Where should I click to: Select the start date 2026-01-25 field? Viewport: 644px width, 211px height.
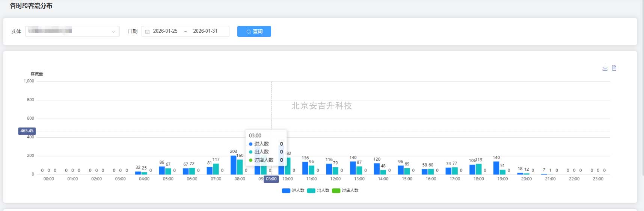[165, 31]
